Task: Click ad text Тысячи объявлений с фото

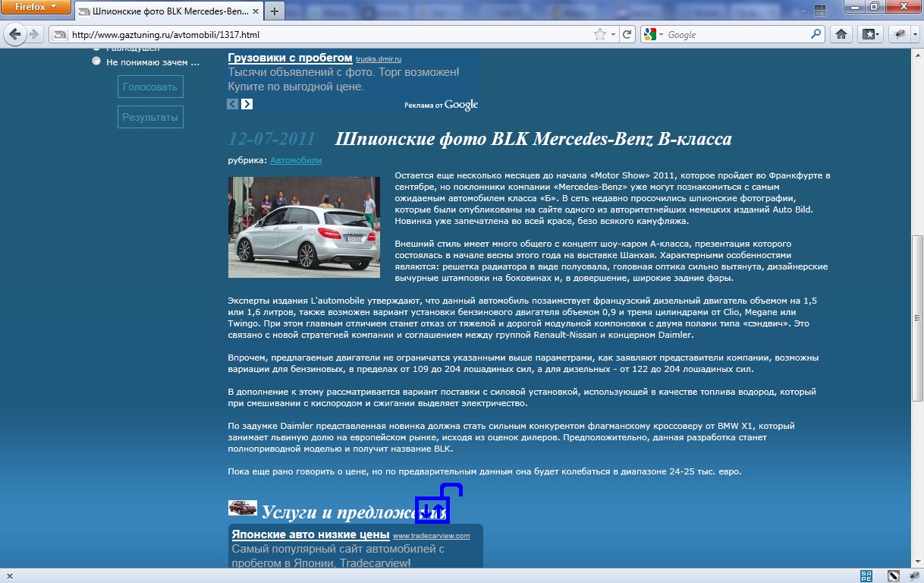Action: point(344,72)
